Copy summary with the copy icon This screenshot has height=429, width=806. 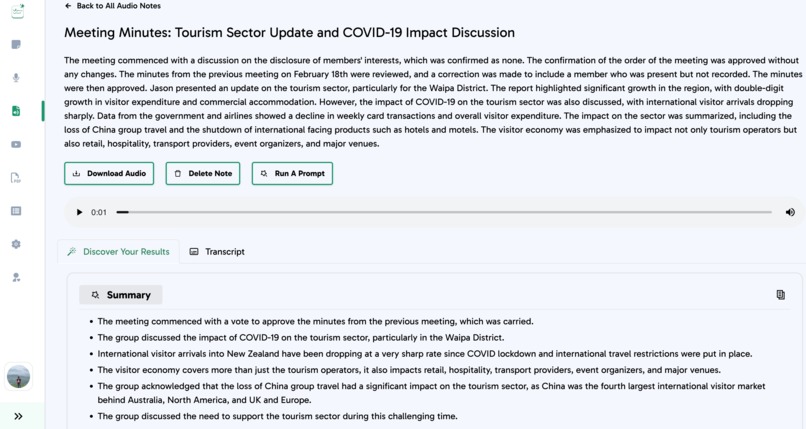pos(780,294)
